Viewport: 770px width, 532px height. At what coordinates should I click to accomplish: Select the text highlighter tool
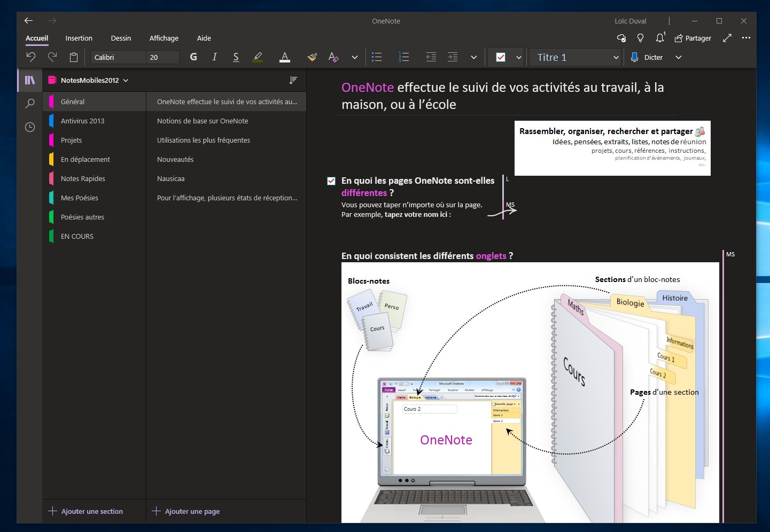[258, 57]
